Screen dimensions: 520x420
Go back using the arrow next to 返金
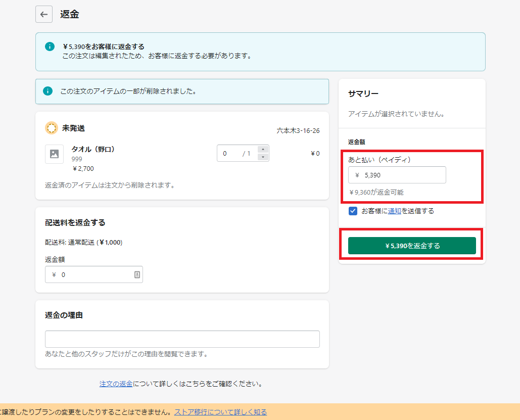44,14
